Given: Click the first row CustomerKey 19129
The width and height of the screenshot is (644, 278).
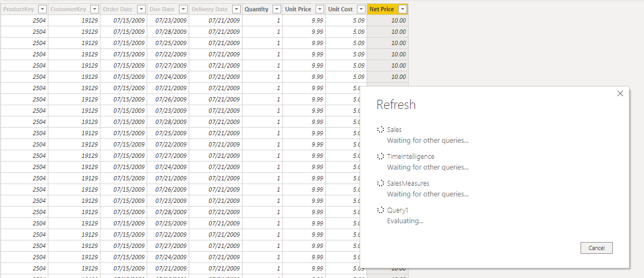Looking at the screenshot, I should pyautogui.click(x=90, y=20).
